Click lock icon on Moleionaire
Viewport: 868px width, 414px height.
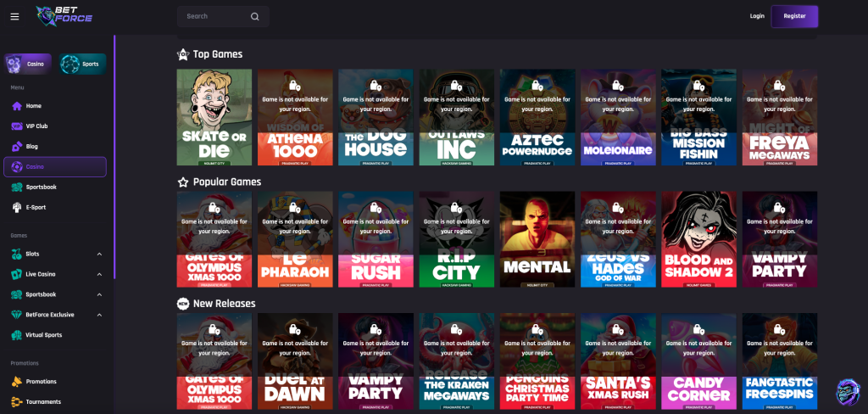pyautogui.click(x=618, y=86)
